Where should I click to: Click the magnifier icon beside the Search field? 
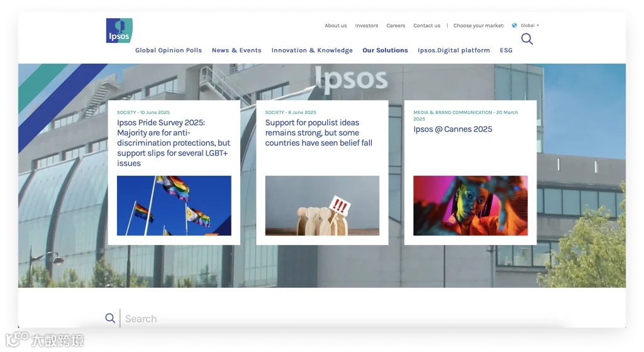(x=110, y=318)
